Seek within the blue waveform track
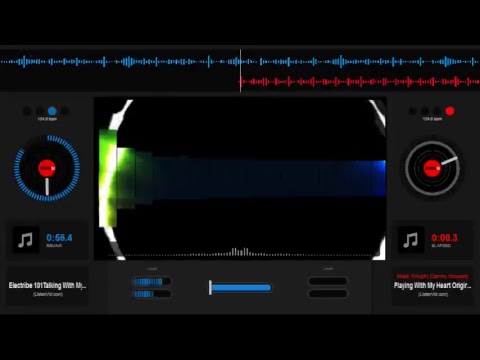 240,62
